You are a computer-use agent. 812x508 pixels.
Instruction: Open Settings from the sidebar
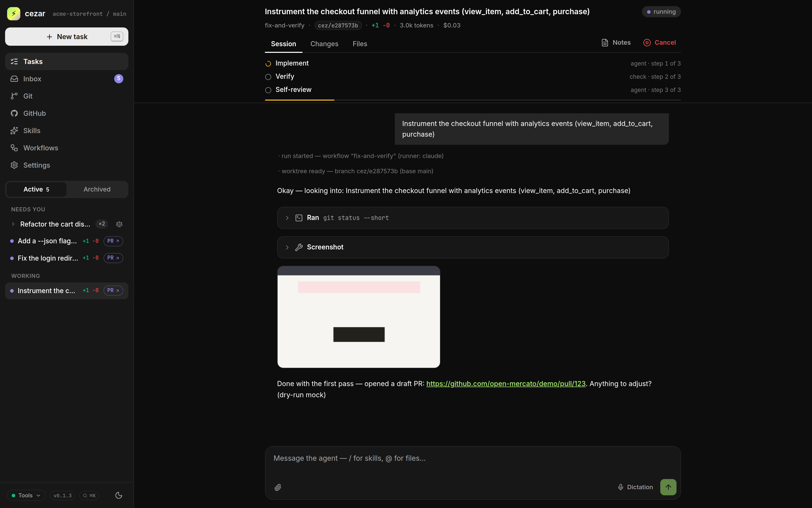pyautogui.click(x=66, y=165)
